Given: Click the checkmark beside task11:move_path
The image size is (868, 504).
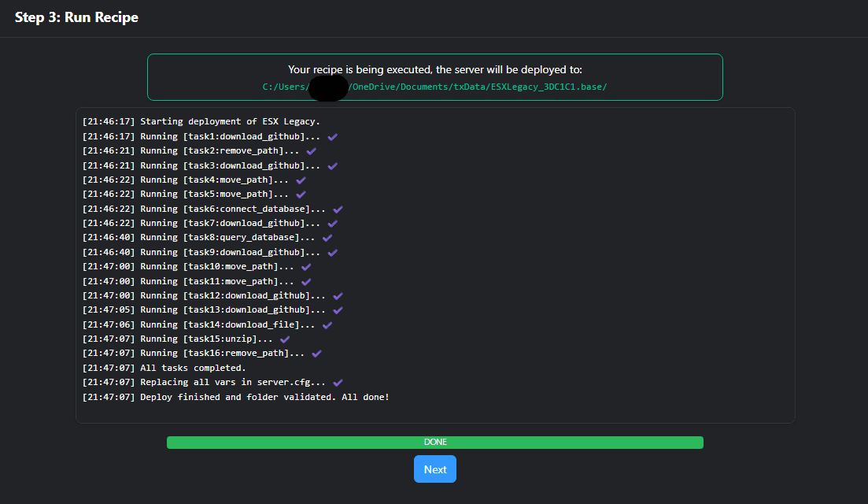Looking at the screenshot, I should coord(306,281).
